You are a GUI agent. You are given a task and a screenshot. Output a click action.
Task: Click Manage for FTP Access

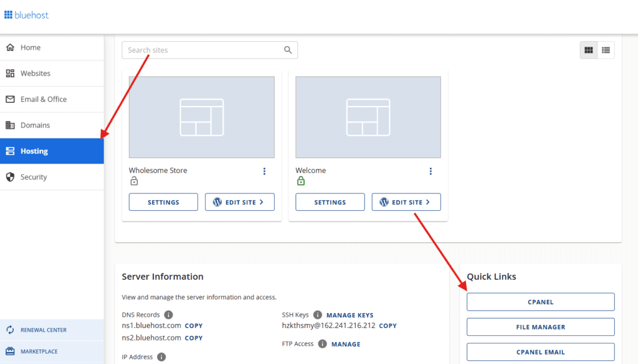pyautogui.click(x=346, y=344)
